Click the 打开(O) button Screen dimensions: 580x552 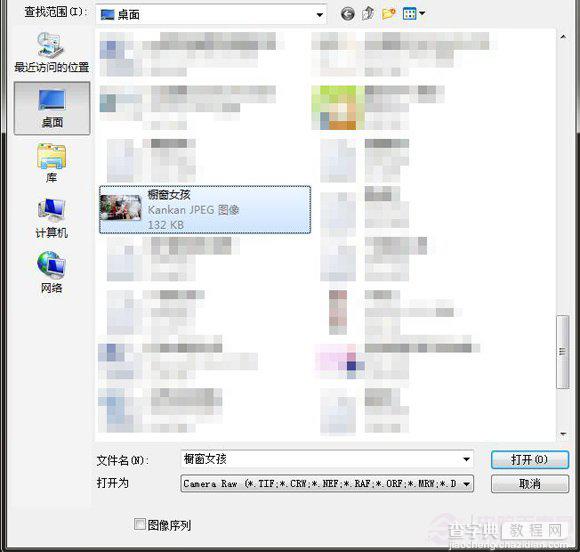529,460
